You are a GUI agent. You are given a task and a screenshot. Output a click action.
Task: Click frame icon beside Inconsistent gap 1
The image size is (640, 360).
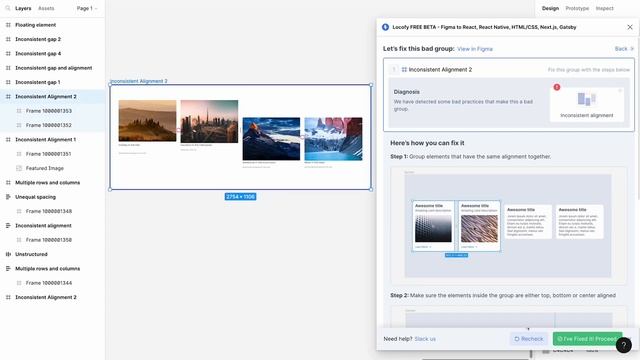coord(8,82)
